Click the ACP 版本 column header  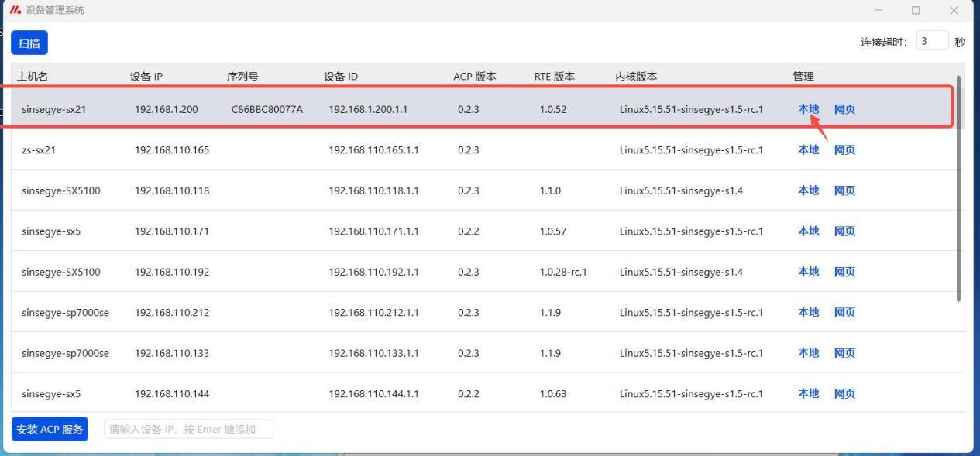(x=475, y=76)
